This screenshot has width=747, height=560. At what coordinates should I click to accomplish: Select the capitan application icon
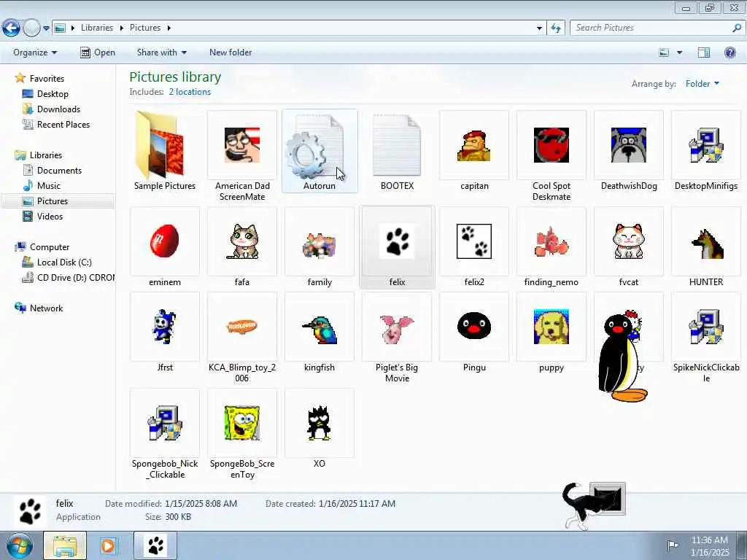[x=474, y=145]
